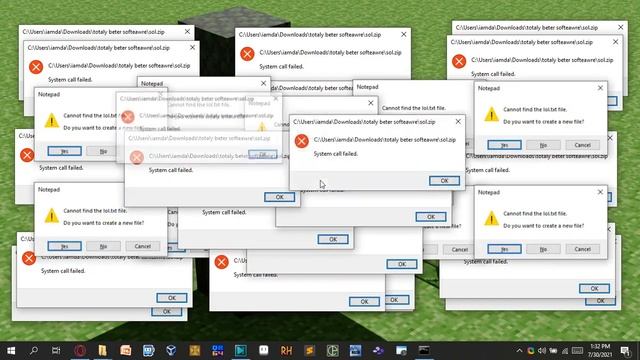Click 'Do you want to create a new file?' in the upper-right Notepad
Viewport: 640px width, 360px height.
pos(543,122)
